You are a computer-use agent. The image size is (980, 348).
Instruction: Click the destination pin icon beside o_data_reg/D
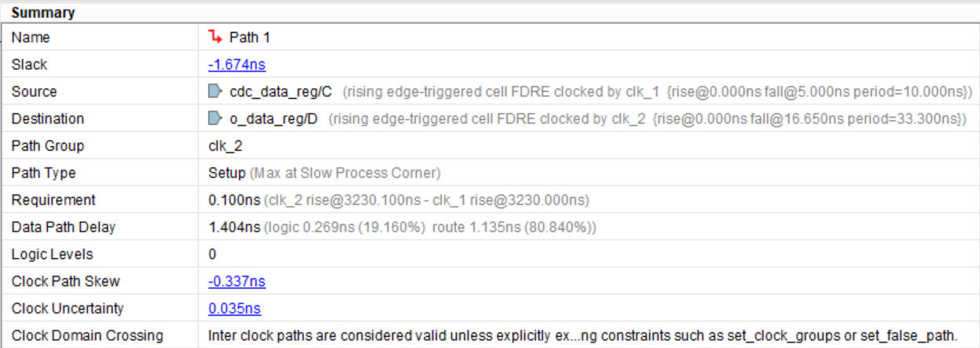[x=215, y=119]
